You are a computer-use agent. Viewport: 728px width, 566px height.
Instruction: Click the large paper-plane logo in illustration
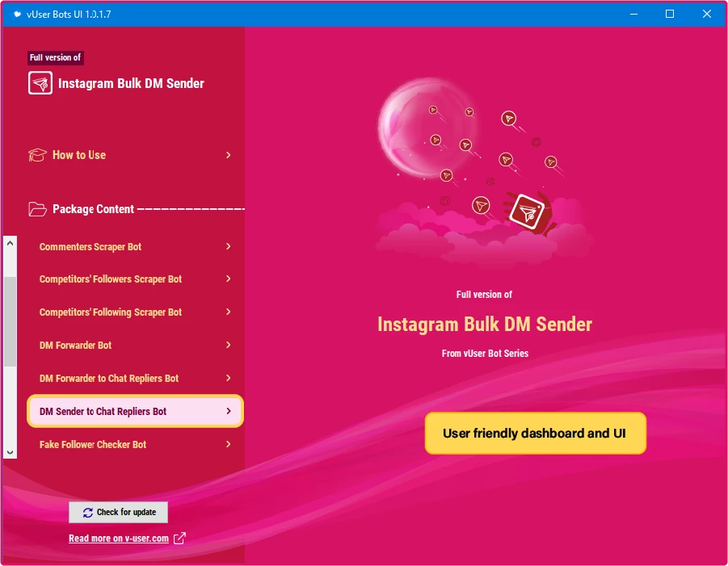pyautogui.click(x=527, y=212)
